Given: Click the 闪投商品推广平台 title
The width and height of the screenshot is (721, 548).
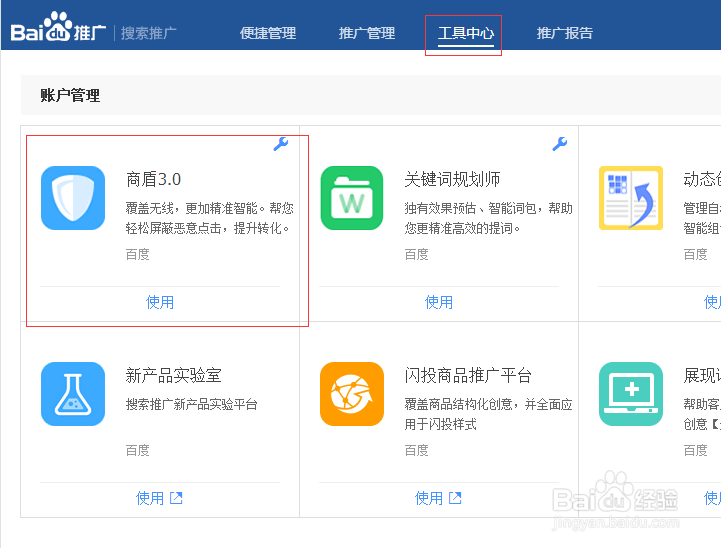Looking at the screenshot, I should point(468,375).
